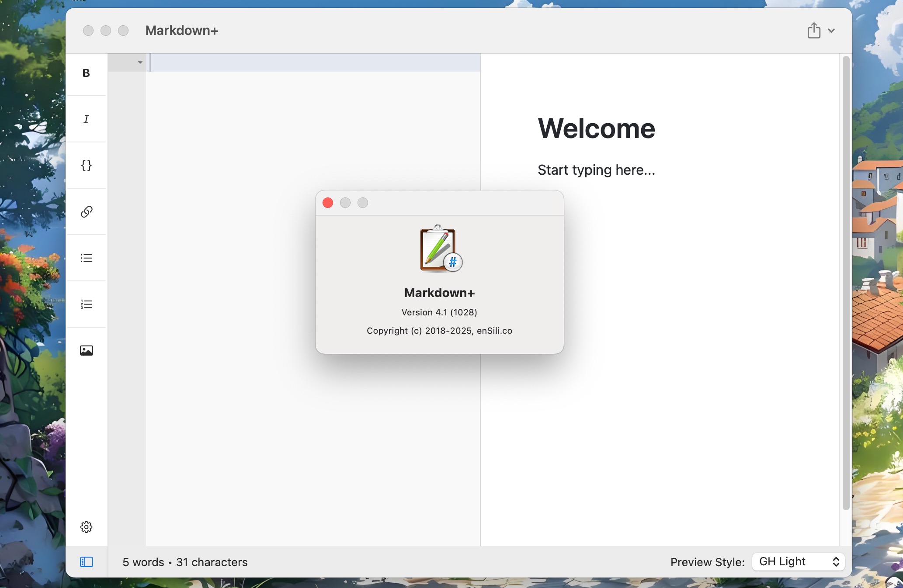This screenshot has width=903, height=588.
Task: Click 'Start typing here...' in preview
Action: point(596,170)
